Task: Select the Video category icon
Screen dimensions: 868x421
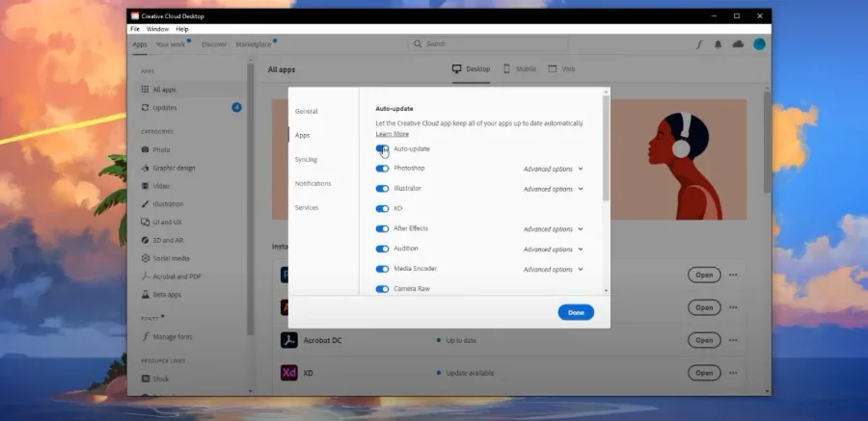Action: tap(145, 186)
